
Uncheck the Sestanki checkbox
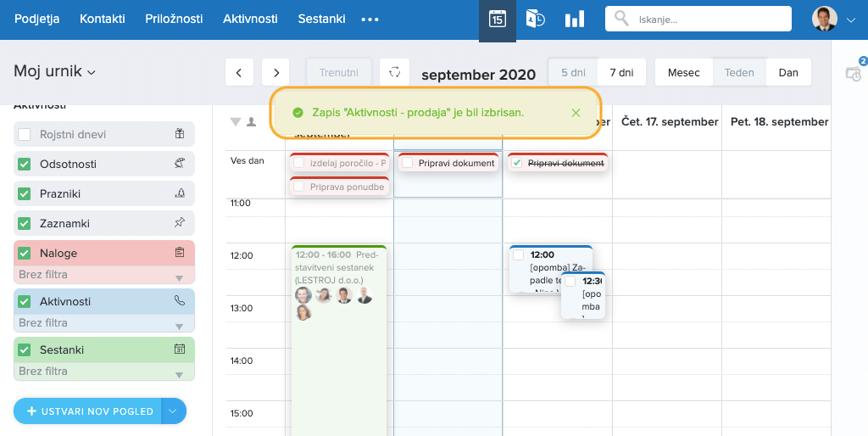(x=25, y=350)
